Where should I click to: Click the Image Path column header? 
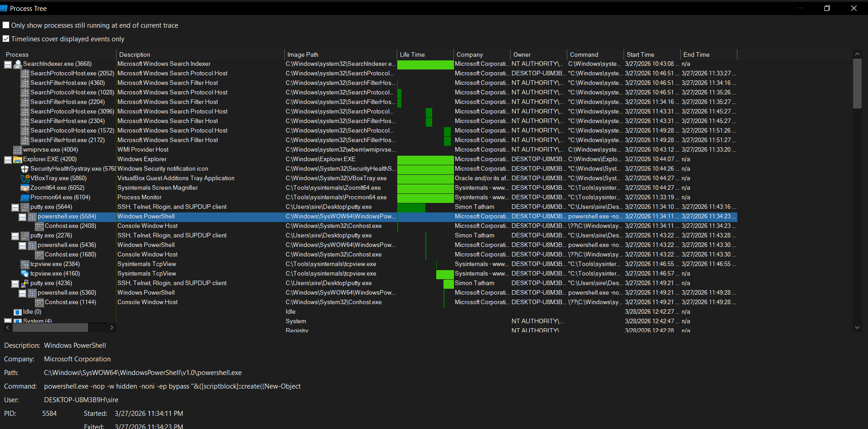(302, 54)
